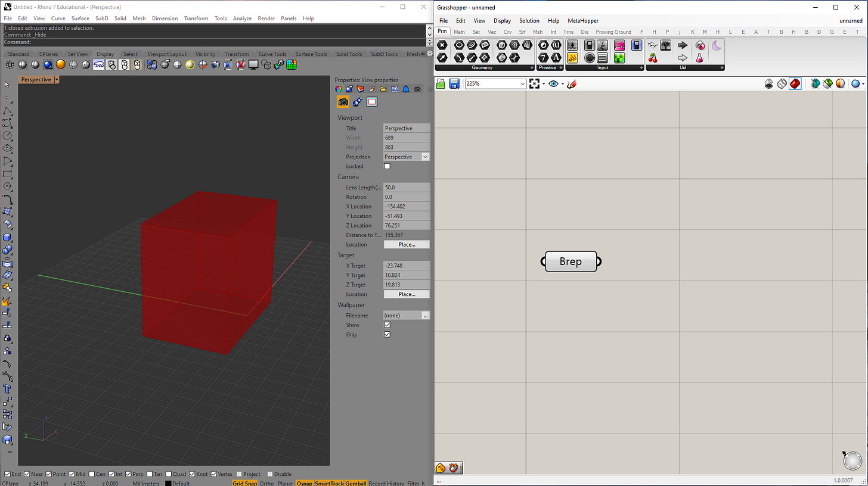Save Grasshopper document with blue floppy icon

coord(454,84)
